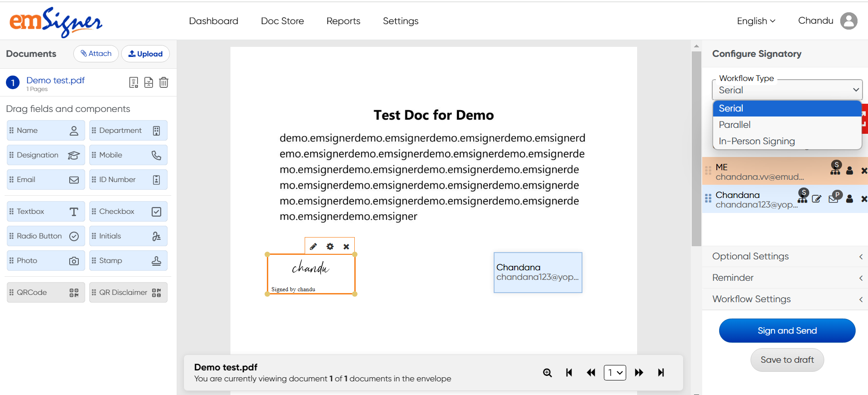The width and height of the screenshot is (868, 395).
Task: Jump to the last page
Action: tap(661, 373)
